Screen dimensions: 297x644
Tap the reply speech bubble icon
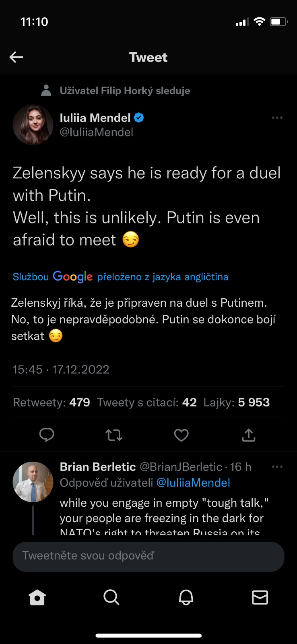[47, 435]
